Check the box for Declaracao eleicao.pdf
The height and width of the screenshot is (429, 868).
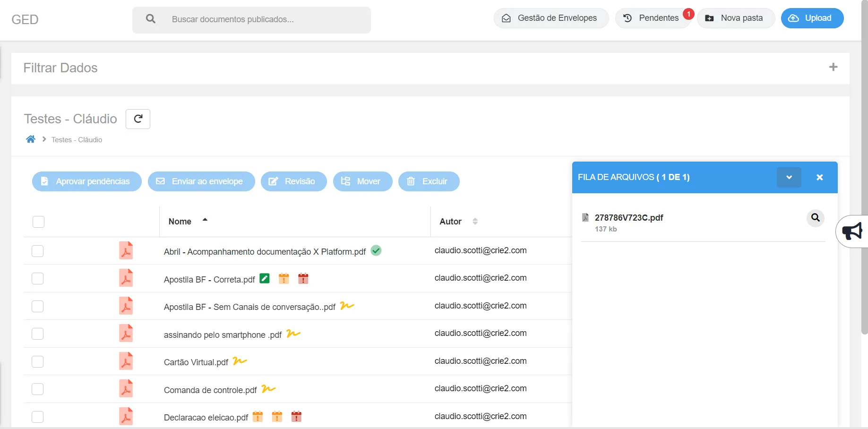[37, 417]
